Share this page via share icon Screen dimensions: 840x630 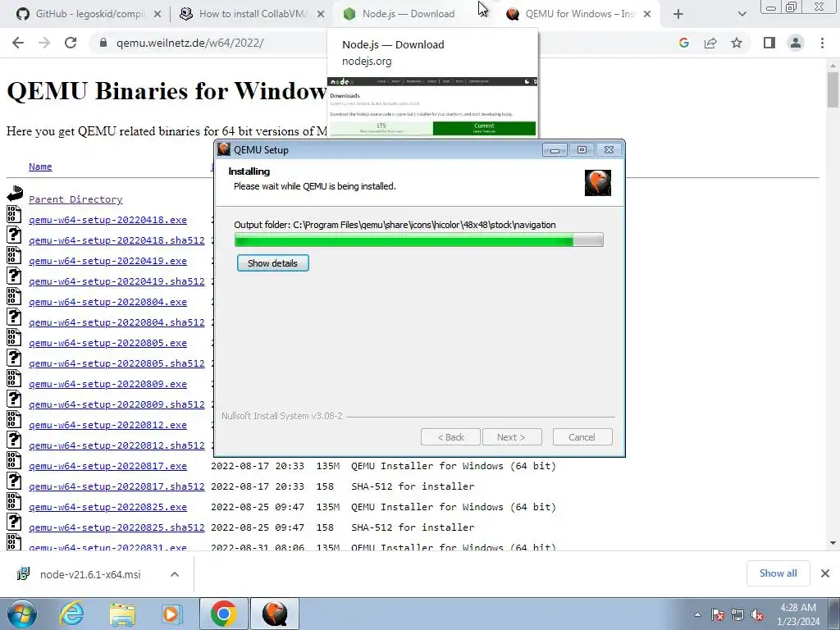point(710,43)
